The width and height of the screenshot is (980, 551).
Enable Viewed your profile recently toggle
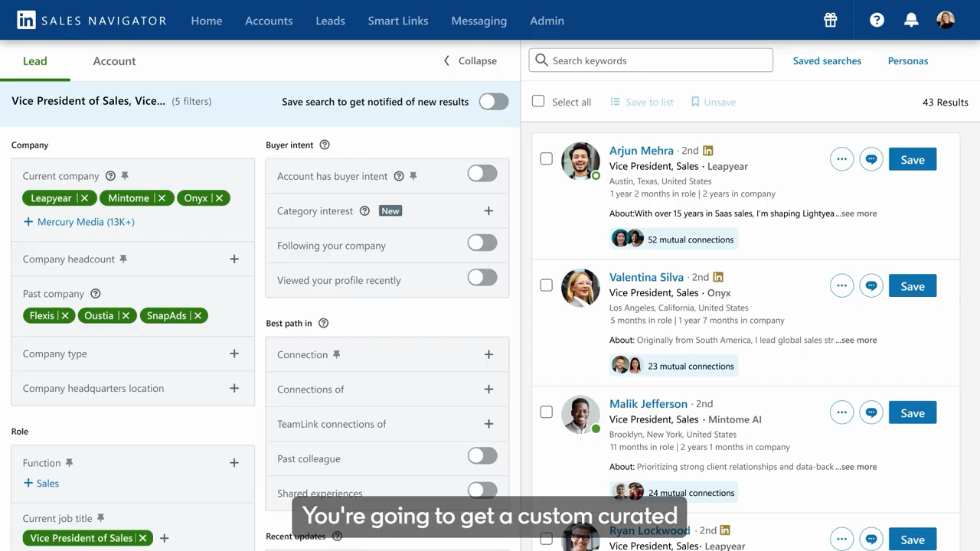click(482, 278)
